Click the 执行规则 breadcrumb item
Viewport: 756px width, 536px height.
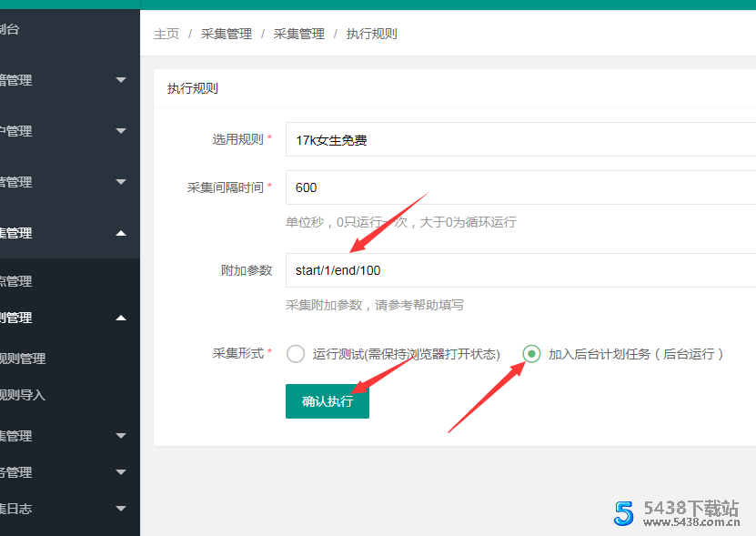point(371,34)
